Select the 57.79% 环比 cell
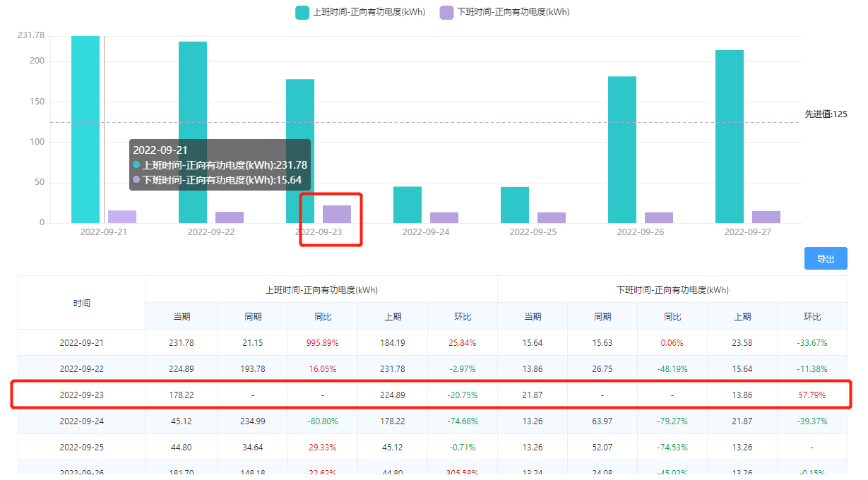868x480 pixels. point(811,395)
